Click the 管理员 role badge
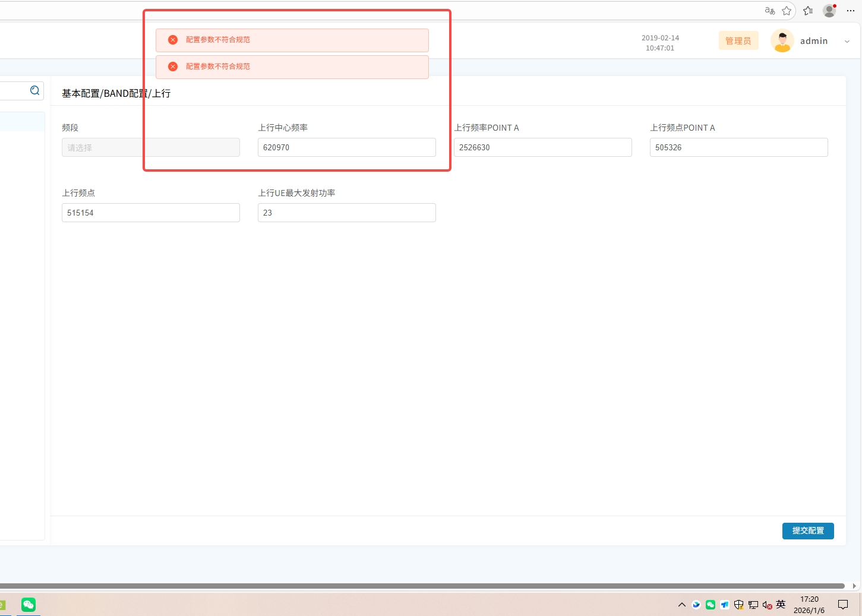862x616 pixels. click(738, 41)
